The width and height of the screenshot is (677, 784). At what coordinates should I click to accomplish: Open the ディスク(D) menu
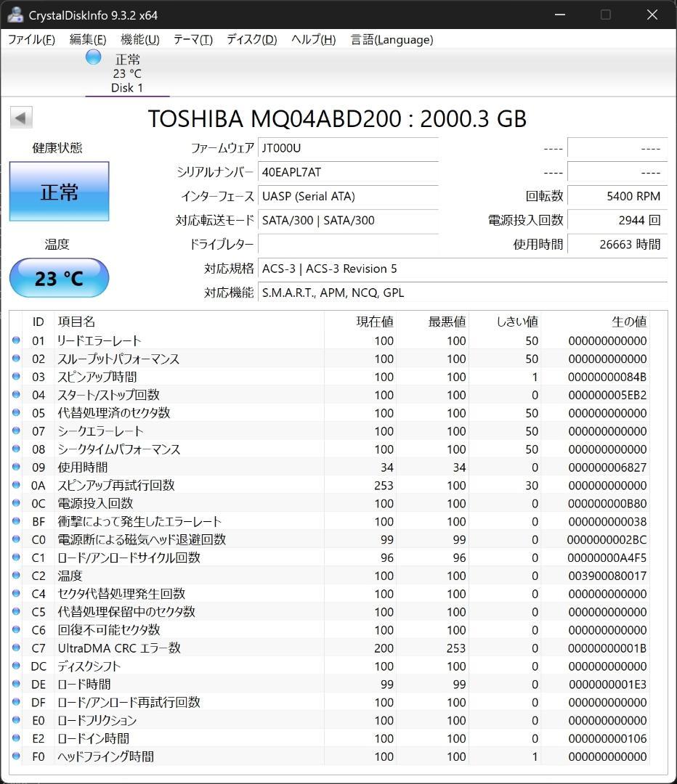click(x=251, y=40)
